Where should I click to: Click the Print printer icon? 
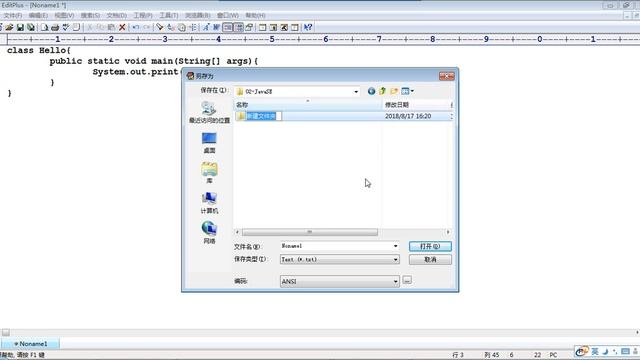click(x=55, y=27)
